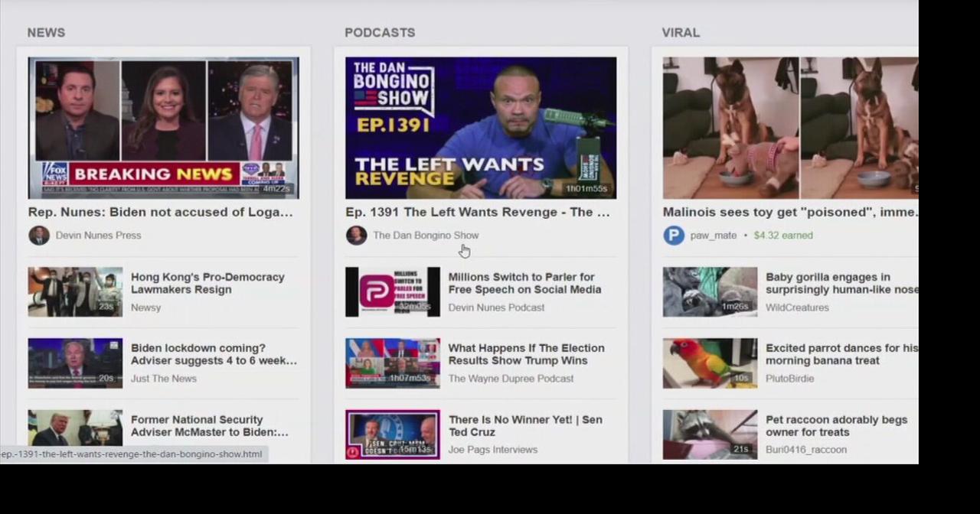This screenshot has height=514, width=980.
Task: Open 'What Happens If The Election Results' title
Action: pos(526,354)
